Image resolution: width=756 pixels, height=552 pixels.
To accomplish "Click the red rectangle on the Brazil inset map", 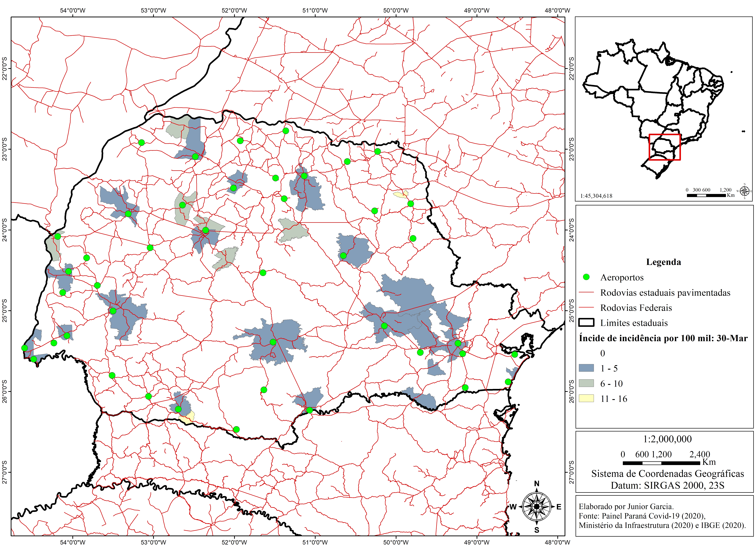I will tap(664, 147).
